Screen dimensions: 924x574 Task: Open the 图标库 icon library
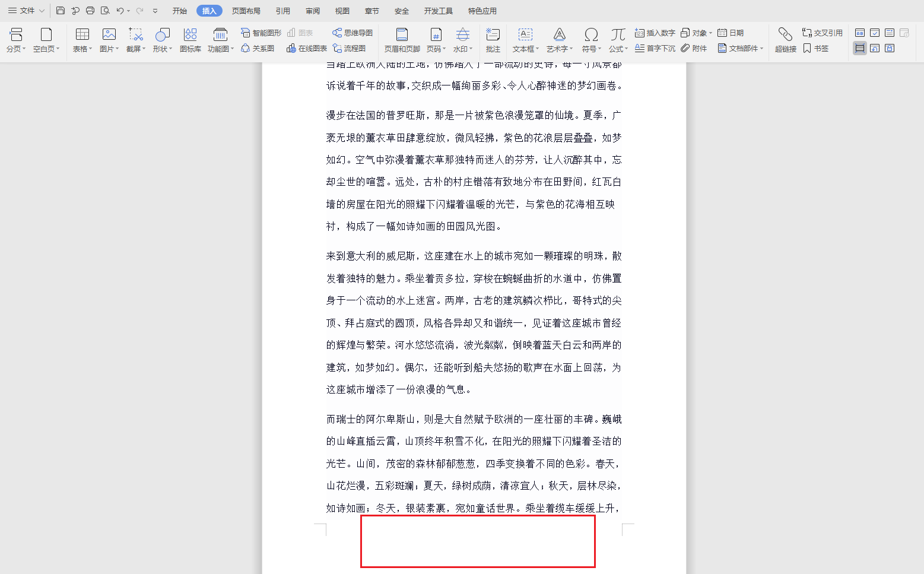coord(190,40)
